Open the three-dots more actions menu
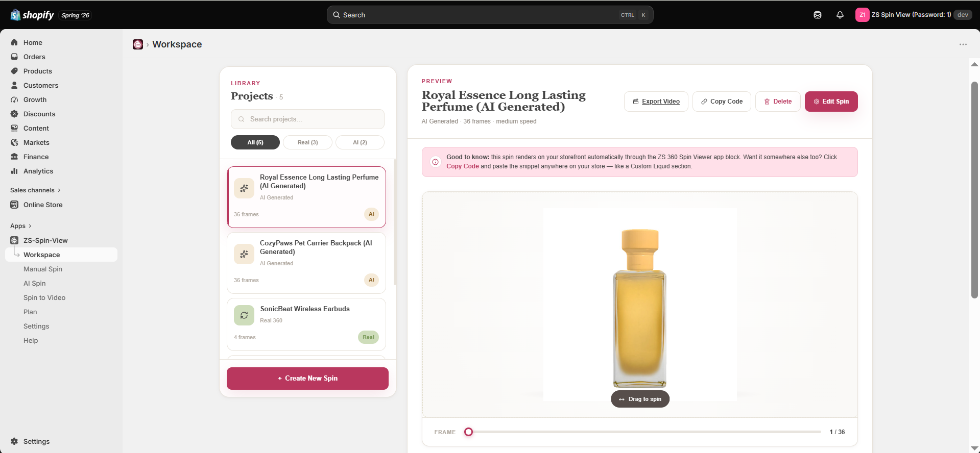This screenshot has width=980, height=453. coord(963,44)
